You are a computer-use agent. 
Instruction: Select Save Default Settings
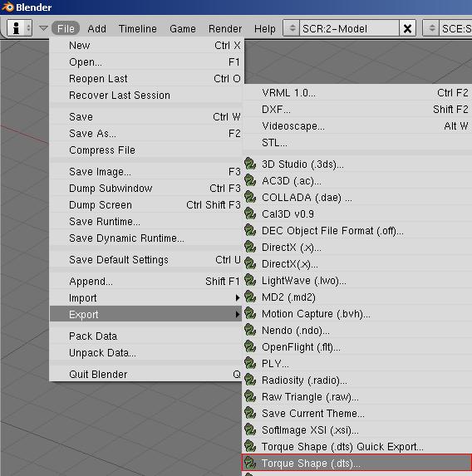pos(145,259)
